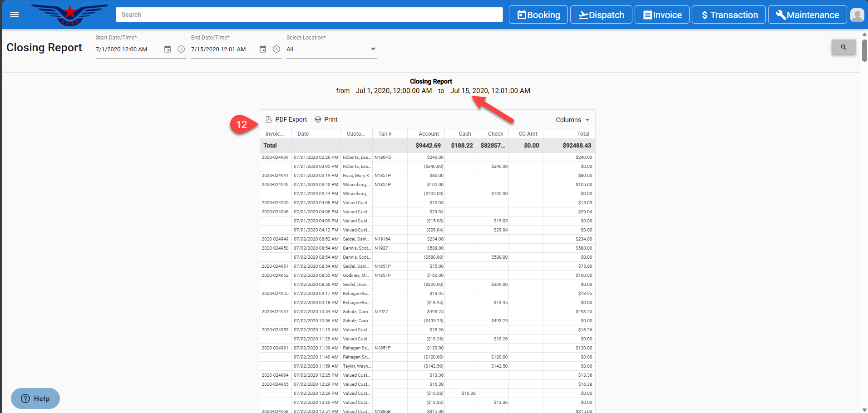The width and height of the screenshot is (868, 413).
Task: Open the user profile avatar
Action: [857, 15]
